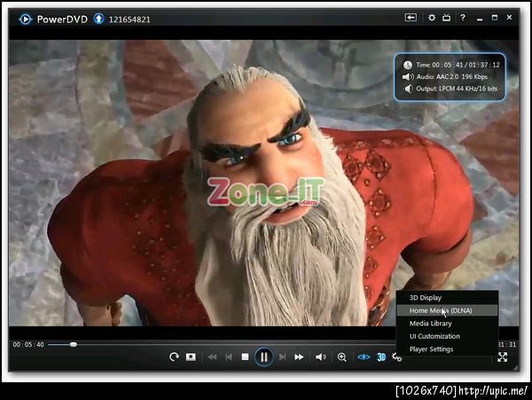Toggle TrueTheater eye effect

coord(364,357)
